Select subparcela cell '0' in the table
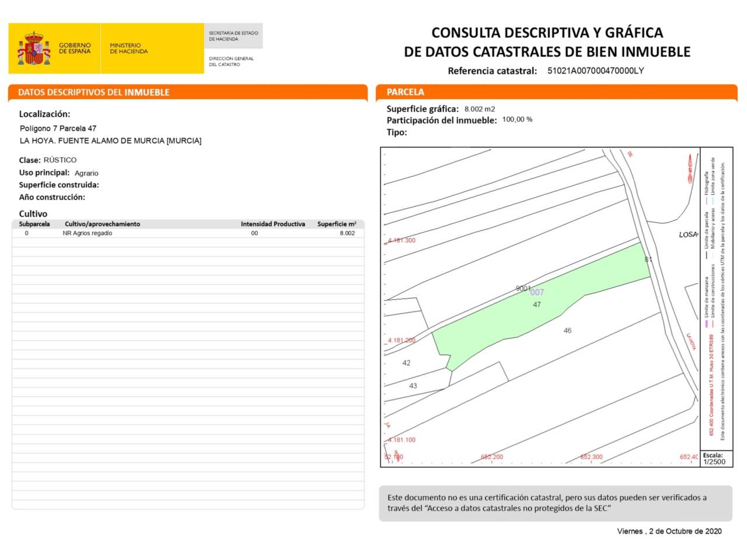Viewport: 747px width, 560px height. [27, 233]
